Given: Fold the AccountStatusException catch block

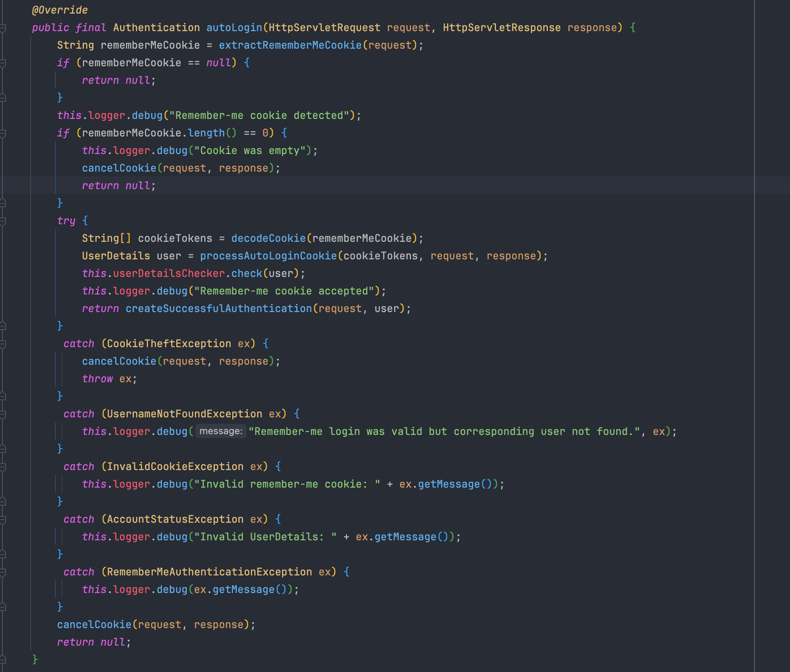Looking at the screenshot, I should (3, 520).
